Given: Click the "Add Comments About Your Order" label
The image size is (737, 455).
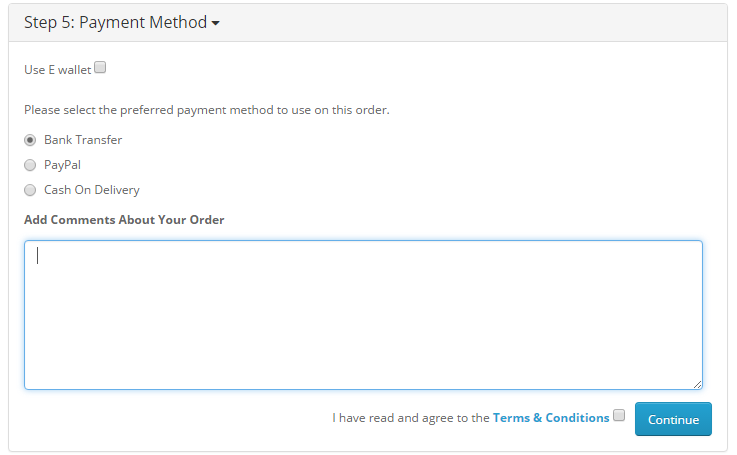Looking at the screenshot, I should [x=124, y=220].
